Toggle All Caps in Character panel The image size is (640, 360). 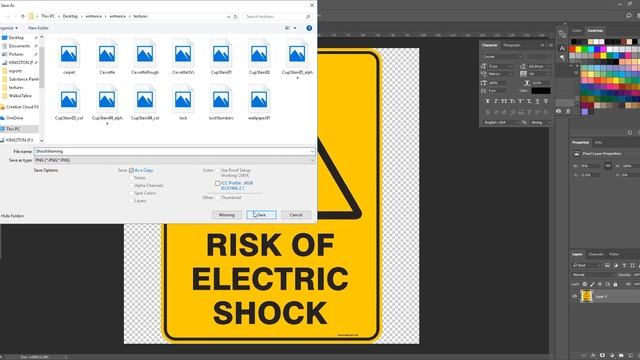point(504,101)
